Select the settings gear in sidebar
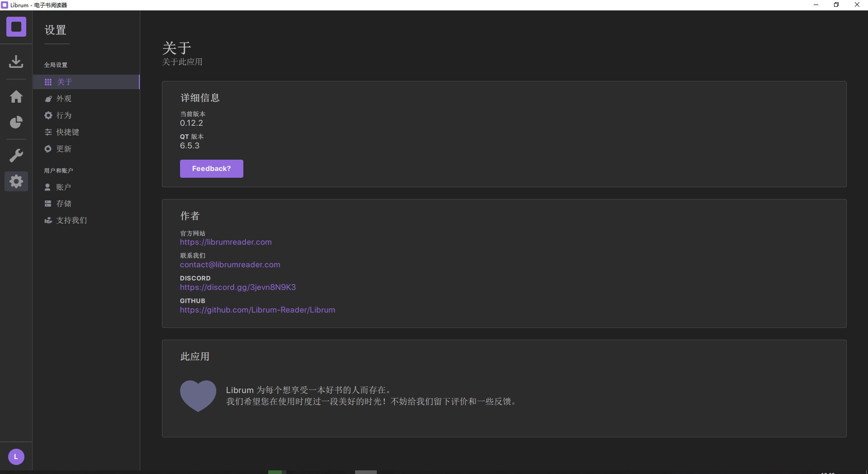Viewport: 868px width, 474px height. [x=16, y=181]
